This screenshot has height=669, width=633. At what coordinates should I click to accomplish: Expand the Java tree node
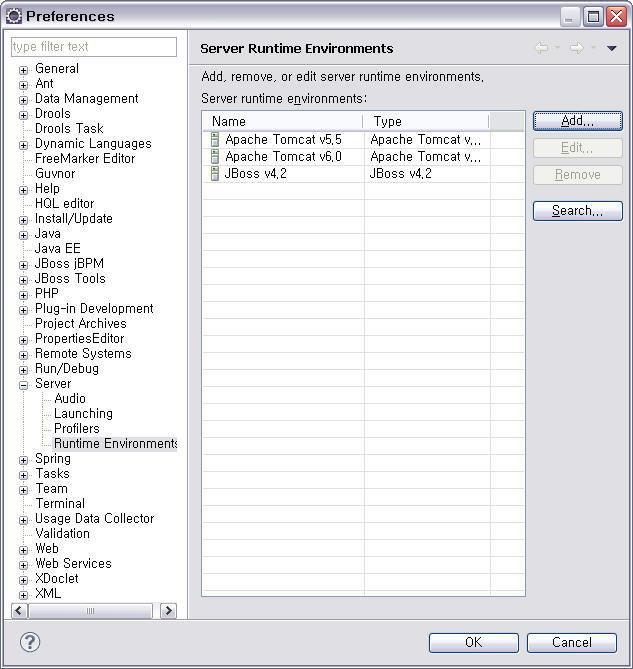tap(23, 235)
